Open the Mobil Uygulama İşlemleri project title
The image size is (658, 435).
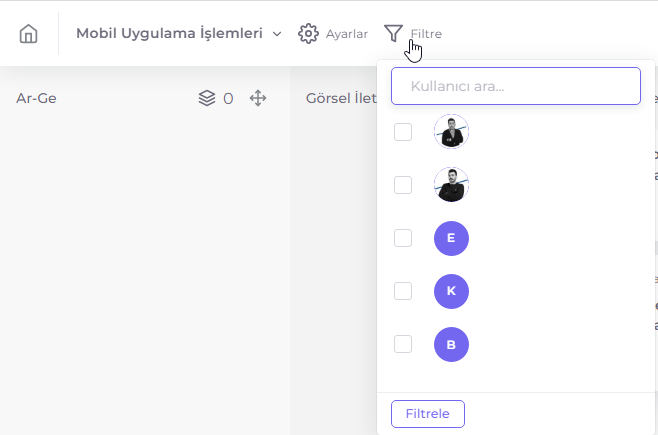[170, 33]
